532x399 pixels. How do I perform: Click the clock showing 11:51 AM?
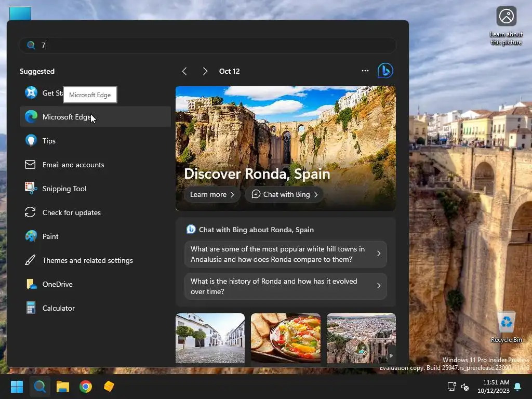point(496,382)
